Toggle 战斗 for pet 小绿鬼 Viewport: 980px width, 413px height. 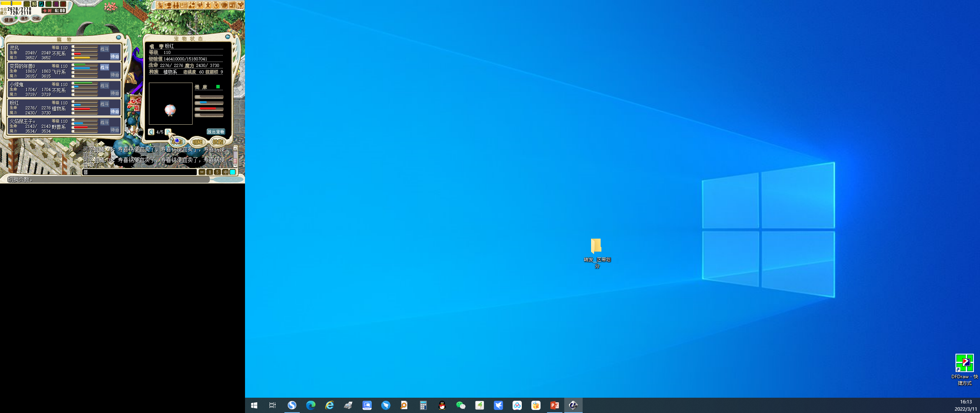point(105,86)
